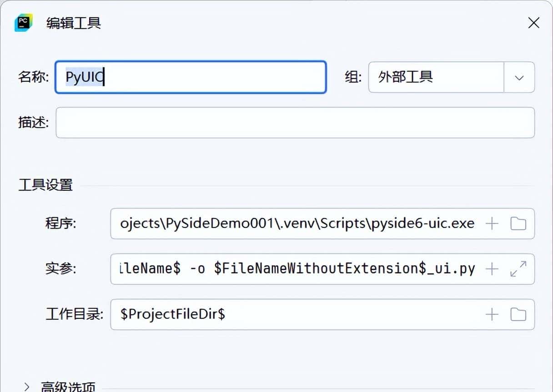Click the empty 描述 description field
Screen dimensions: 553x392
(296, 123)
